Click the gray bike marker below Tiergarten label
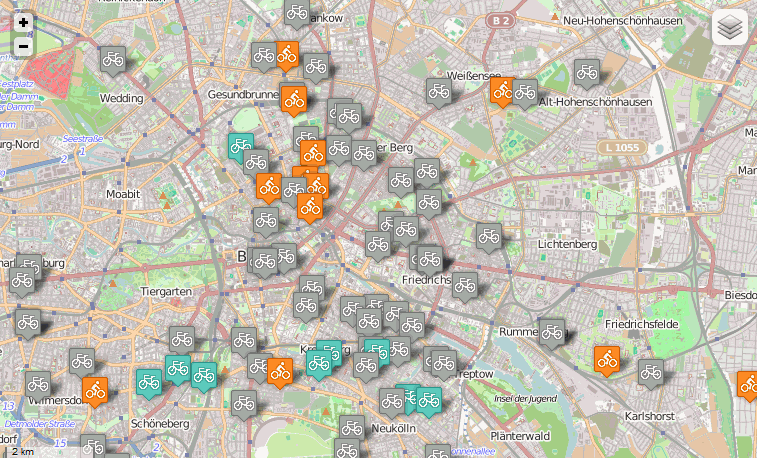The height and width of the screenshot is (458, 757). pyautogui.click(x=181, y=339)
